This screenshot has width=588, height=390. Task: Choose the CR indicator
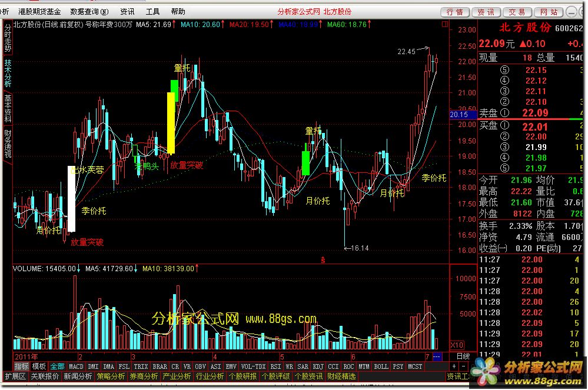(175, 366)
